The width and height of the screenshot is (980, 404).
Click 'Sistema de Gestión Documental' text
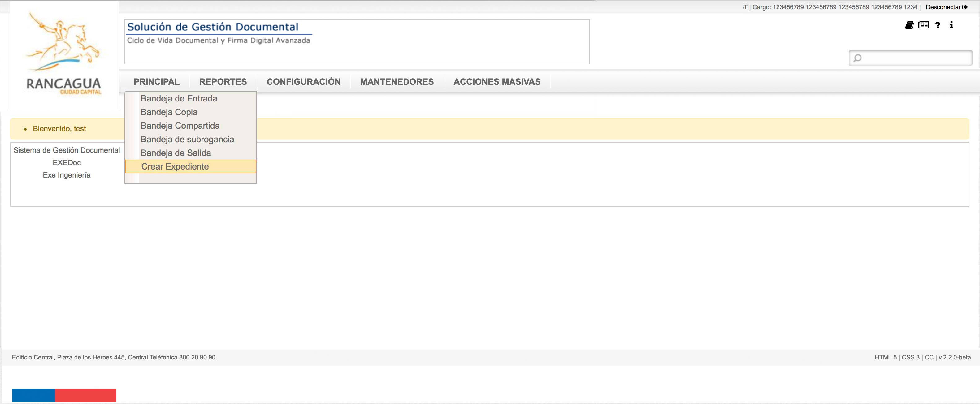point(67,150)
